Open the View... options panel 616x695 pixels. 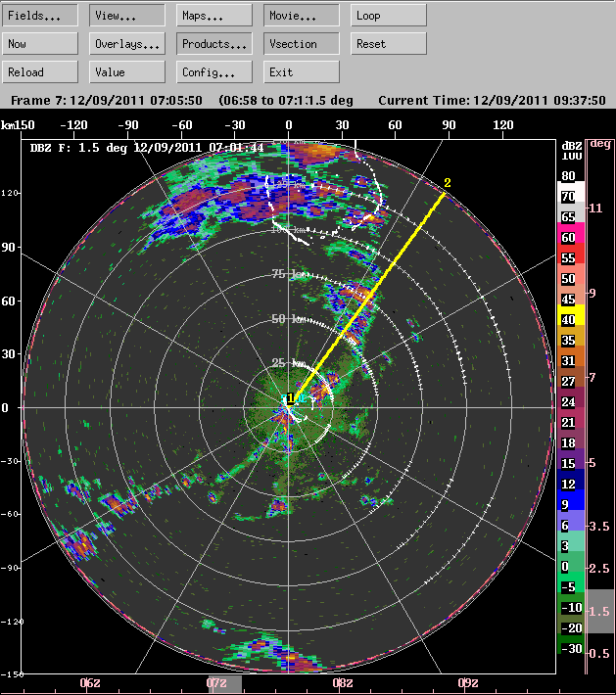pos(127,16)
